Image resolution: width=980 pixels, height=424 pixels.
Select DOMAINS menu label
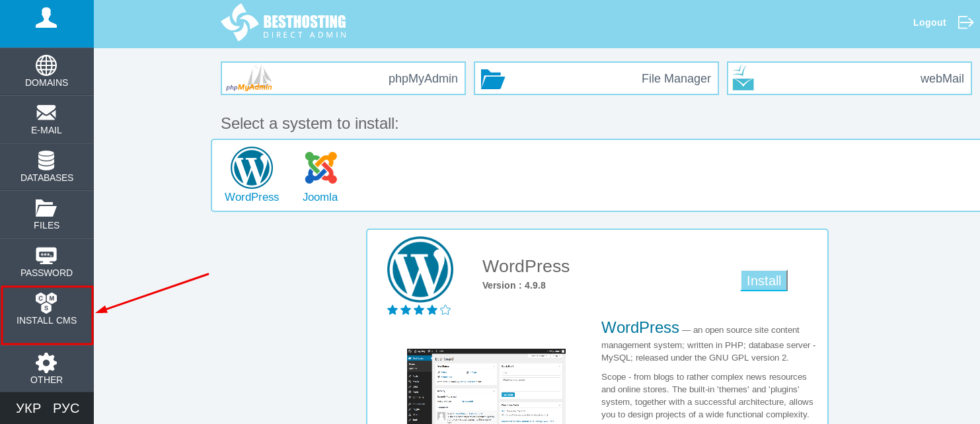click(x=47, y=83)
